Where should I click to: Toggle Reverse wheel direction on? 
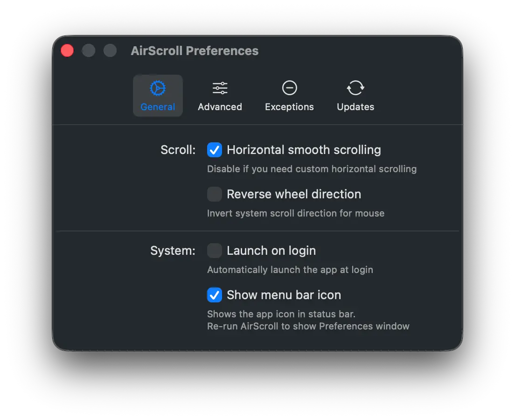[x=214, y=194]
